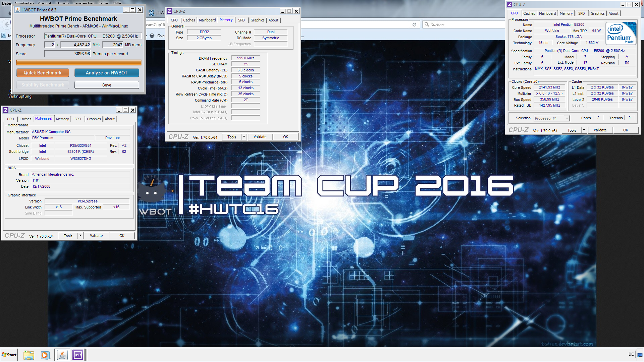Click Tools button in Memory CPU-Z window
The width and height of the screenshot is (644, 362).
232,137
